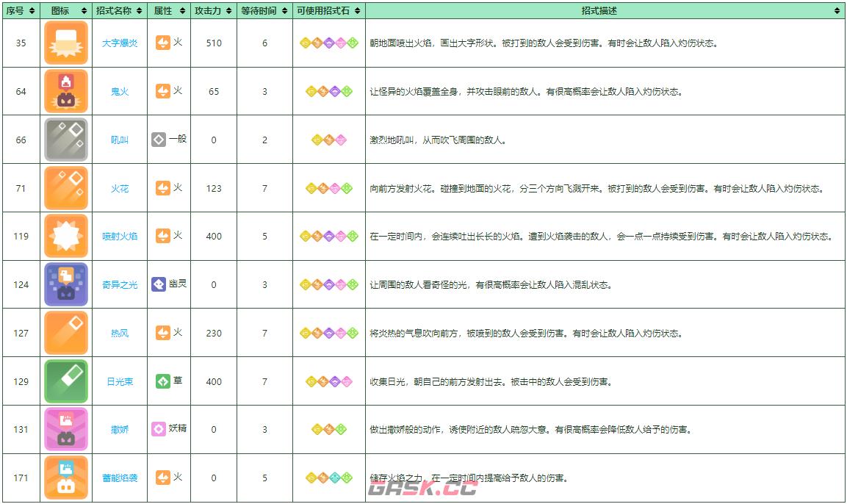Image resolution: width=847 pixels, height=504 pixels.
Task: Select serial number 129 cell
Action: pyautogui.click(x=21, y=381)
